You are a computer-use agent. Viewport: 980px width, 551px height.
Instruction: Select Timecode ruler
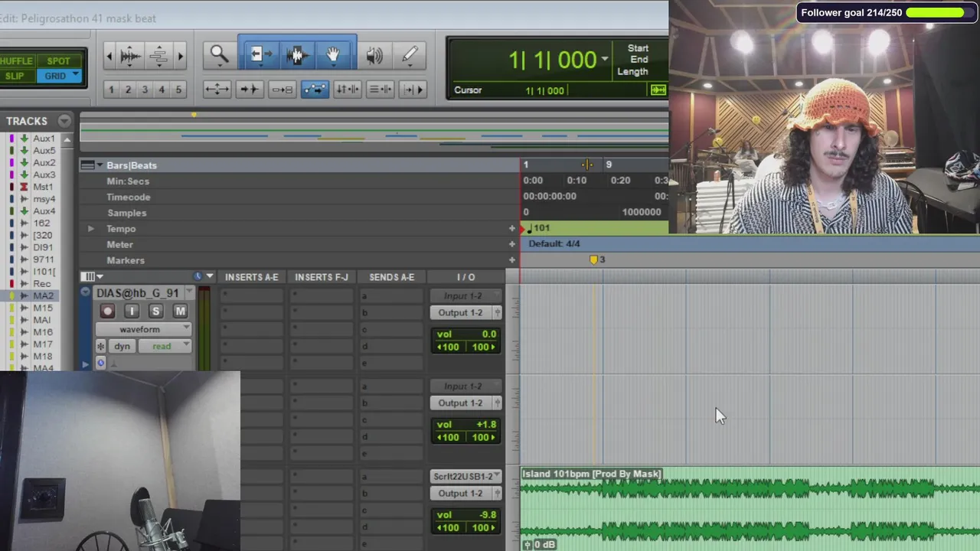pyautogui.click(x=129, y=197)
